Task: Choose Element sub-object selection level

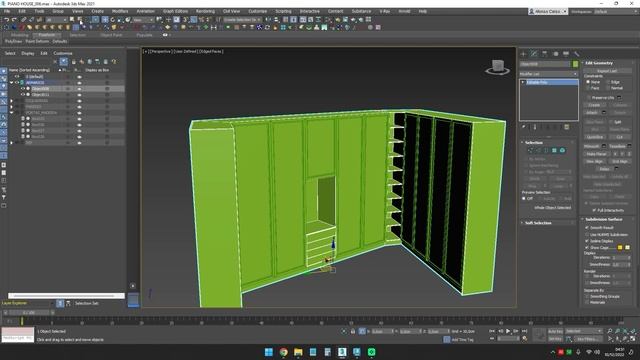Action: point(562,151)
